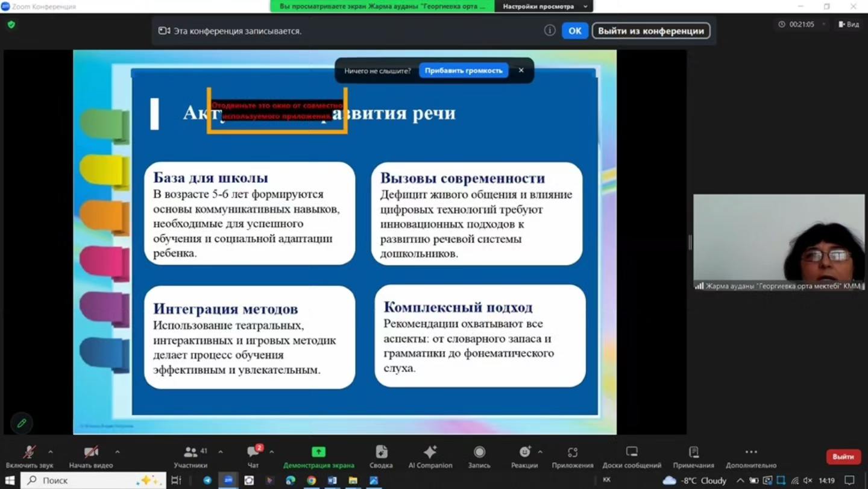Open the Participants panel icon
The image size is (868, 489).
pos(191,452)
